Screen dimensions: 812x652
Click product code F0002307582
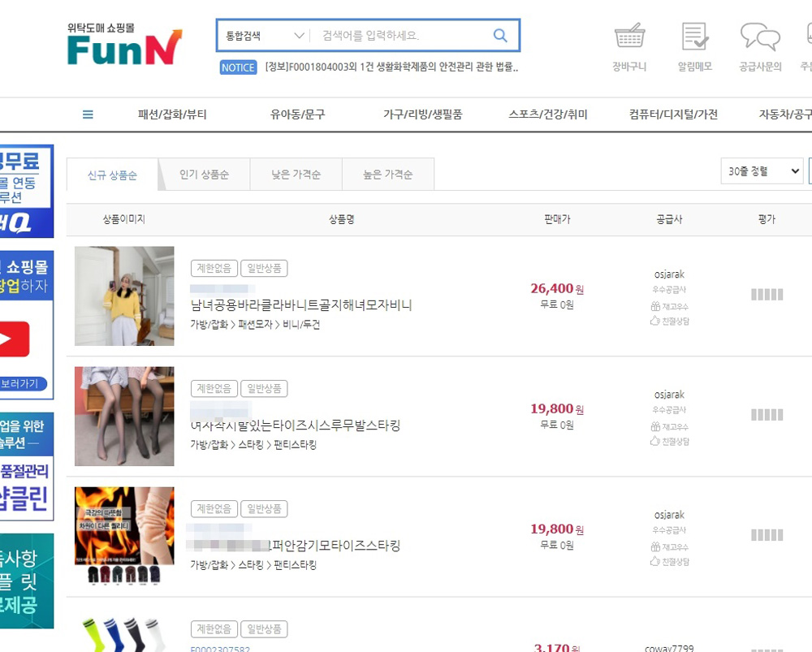[x=220, y=649]
